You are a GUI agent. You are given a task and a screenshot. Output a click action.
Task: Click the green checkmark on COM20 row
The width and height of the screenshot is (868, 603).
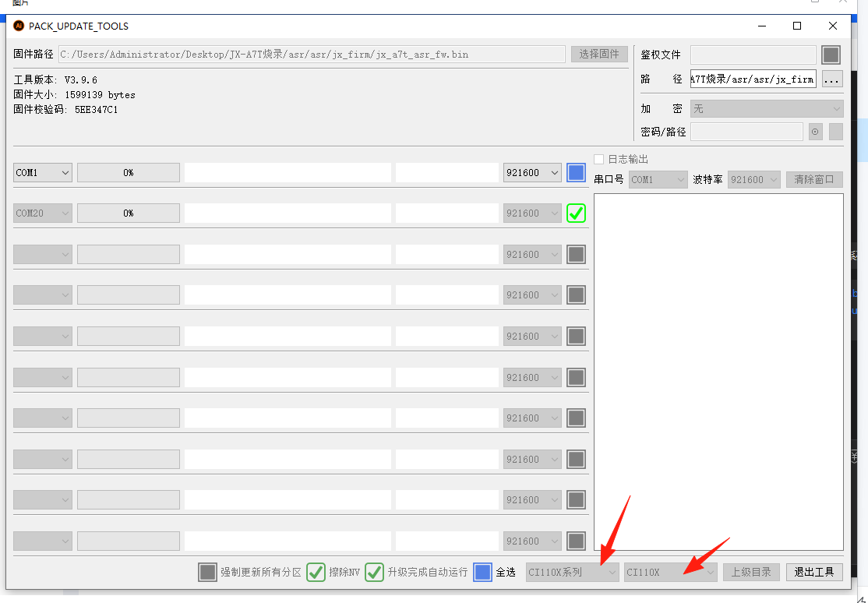point(576,213)
